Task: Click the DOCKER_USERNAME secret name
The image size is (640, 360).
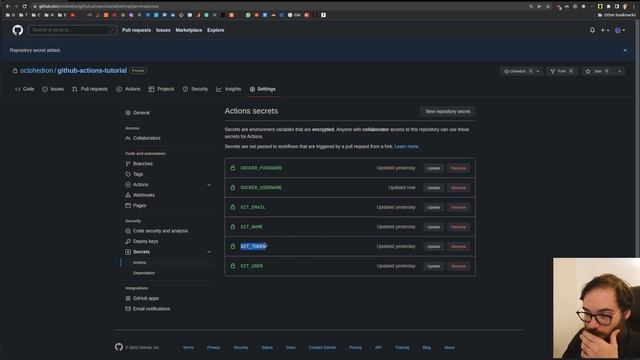Action: (x=261, y=188)
